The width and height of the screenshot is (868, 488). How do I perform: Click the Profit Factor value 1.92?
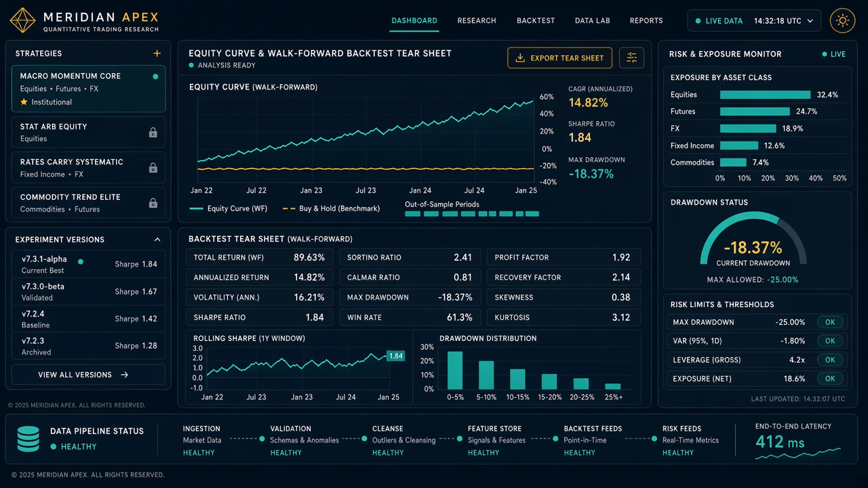point(621,258)
